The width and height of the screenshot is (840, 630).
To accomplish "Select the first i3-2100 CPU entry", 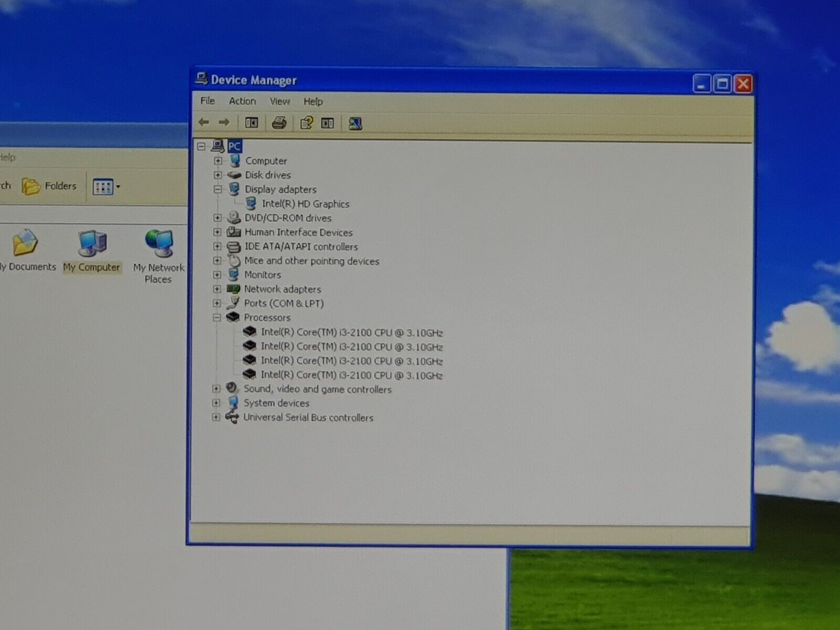I will [x=351, y=332].
